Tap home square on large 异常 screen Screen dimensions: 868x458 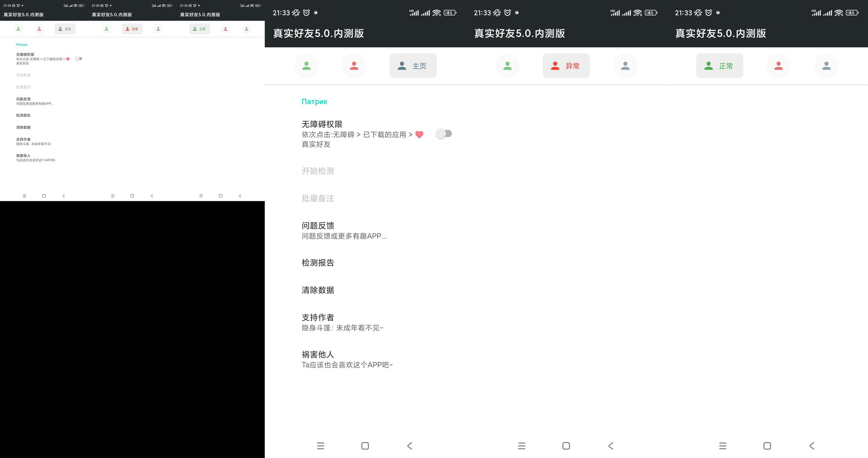coord(566,446)
